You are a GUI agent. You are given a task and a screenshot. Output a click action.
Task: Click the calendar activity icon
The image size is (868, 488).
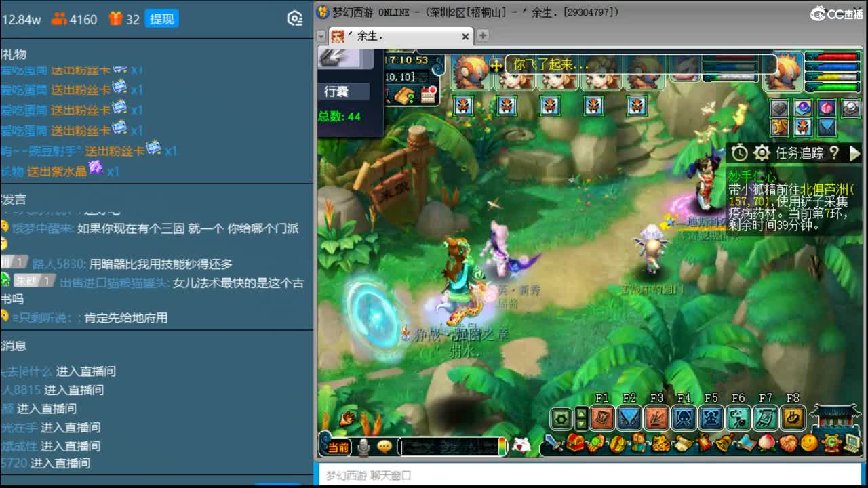point(429,95)
